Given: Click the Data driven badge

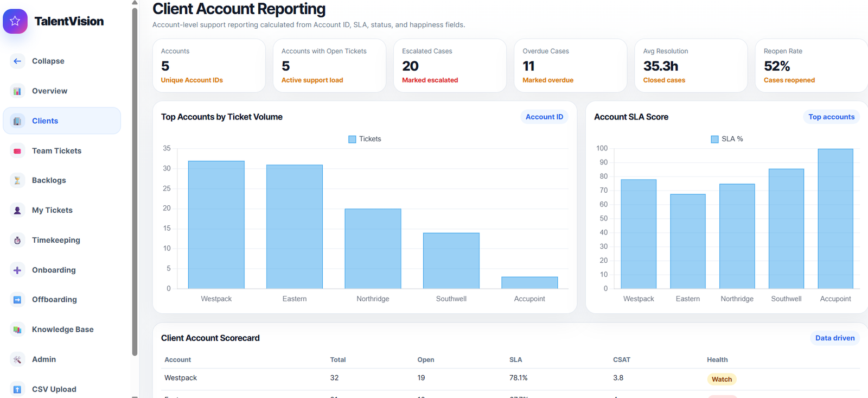Looking at the screenshot, I should click(x=835, y=338).
